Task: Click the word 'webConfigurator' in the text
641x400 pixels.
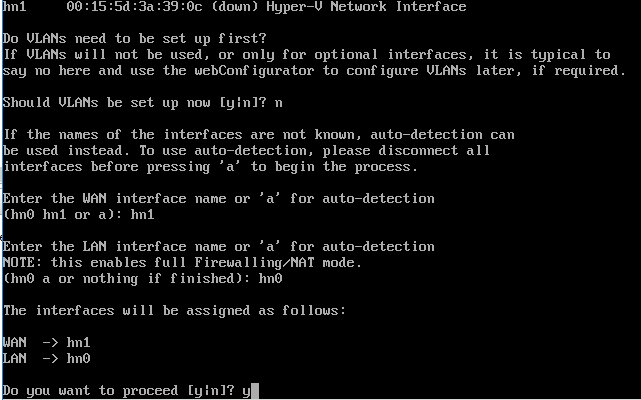Action: tap(254, 70)
